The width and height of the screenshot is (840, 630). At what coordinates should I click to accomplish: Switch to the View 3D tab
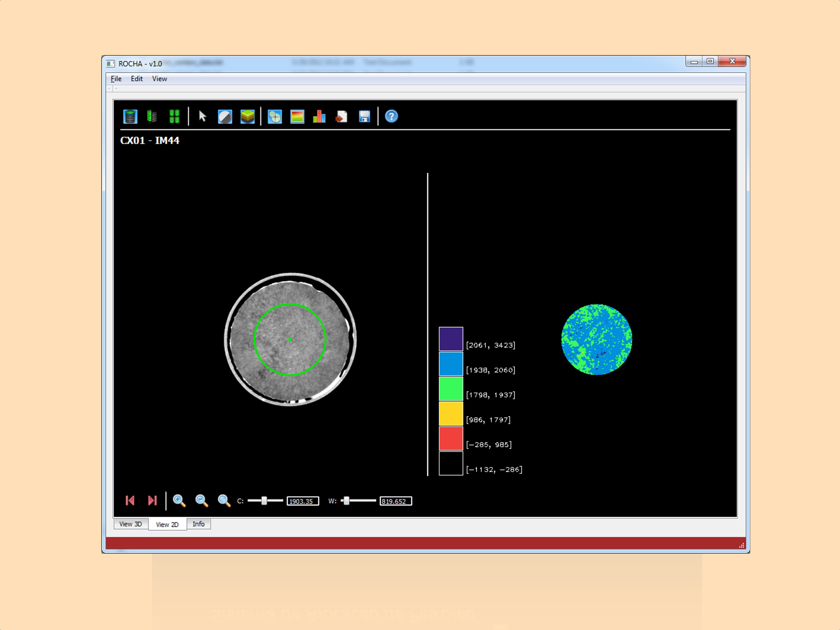coord(130,524)
